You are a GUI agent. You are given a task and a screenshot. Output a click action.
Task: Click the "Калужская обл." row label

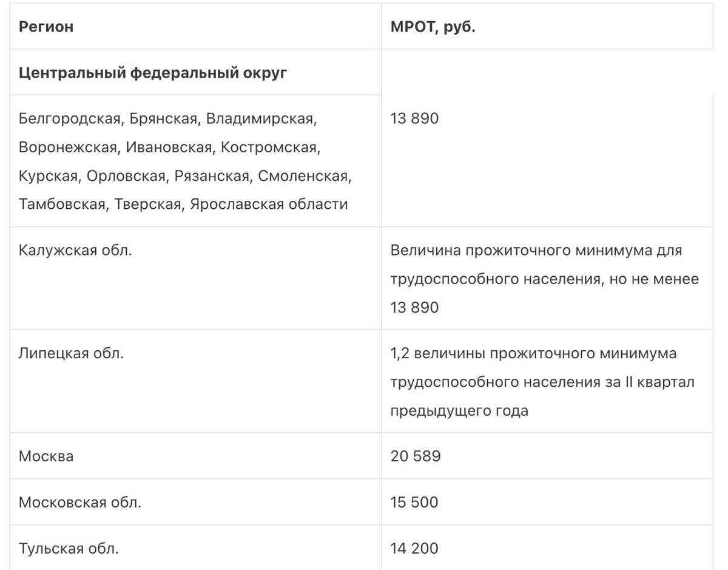tap(75, 250)
